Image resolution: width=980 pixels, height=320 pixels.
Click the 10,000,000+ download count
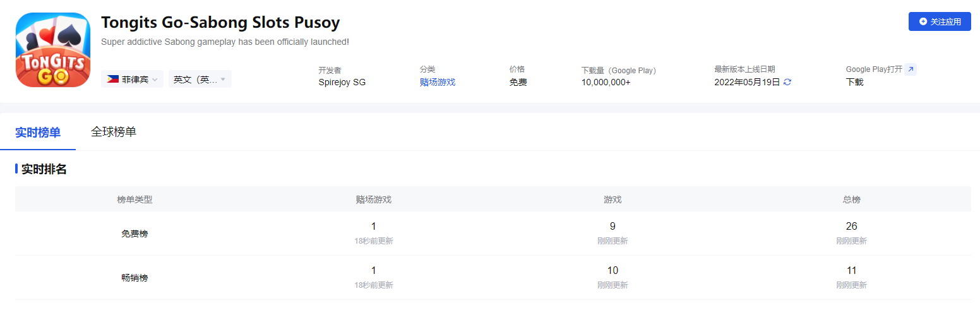tap(606, 82)
